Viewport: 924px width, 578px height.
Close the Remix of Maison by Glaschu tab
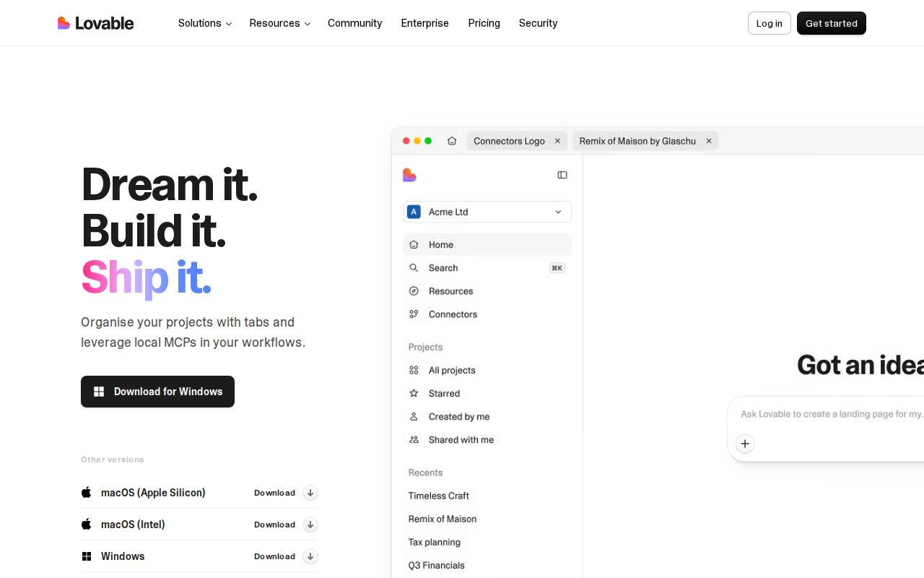point(709,141)
